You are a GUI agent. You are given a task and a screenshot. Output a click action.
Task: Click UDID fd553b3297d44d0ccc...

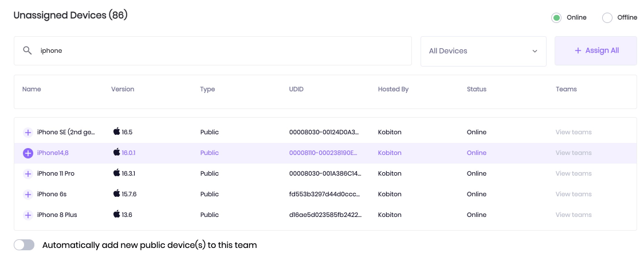325,194
